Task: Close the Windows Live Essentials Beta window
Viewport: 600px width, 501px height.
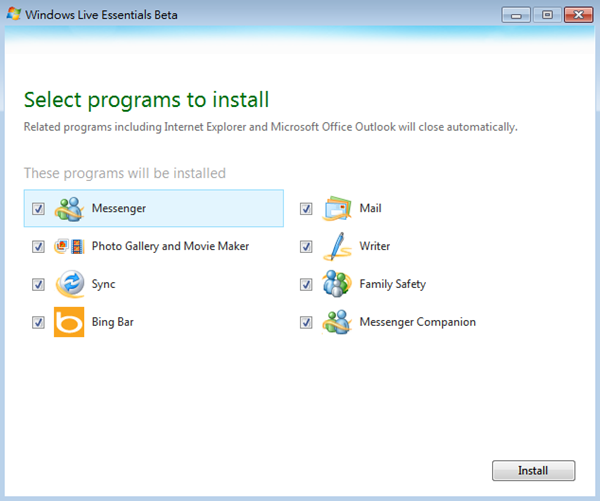Action: coord(578,15)
